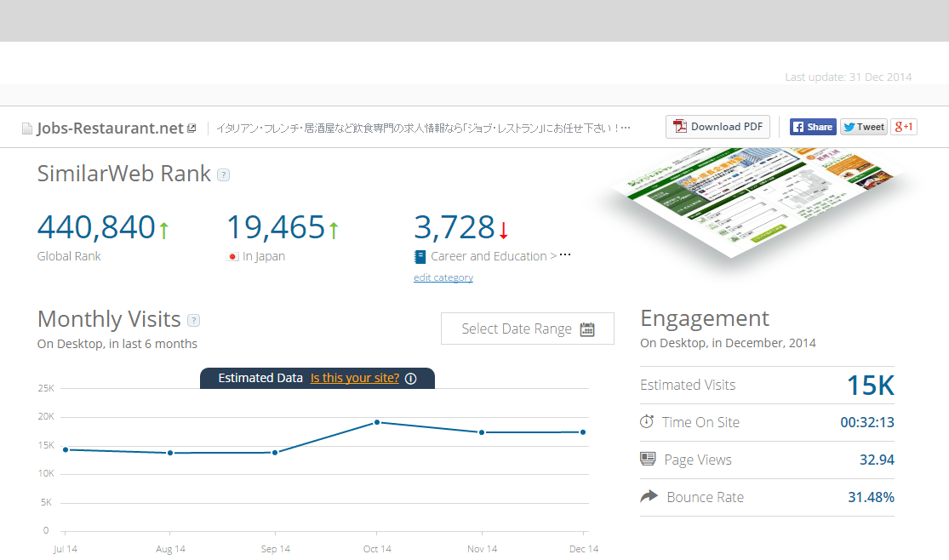Screen dimensions: 949x560
Task: Tweet this page
Action: click(x=864, y=127)
